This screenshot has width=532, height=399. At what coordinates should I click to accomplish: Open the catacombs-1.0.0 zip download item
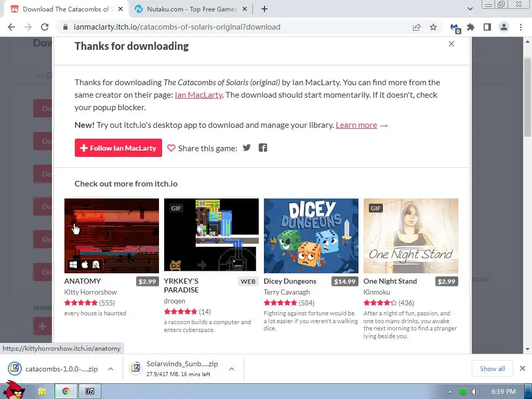[x=61, y=369]
